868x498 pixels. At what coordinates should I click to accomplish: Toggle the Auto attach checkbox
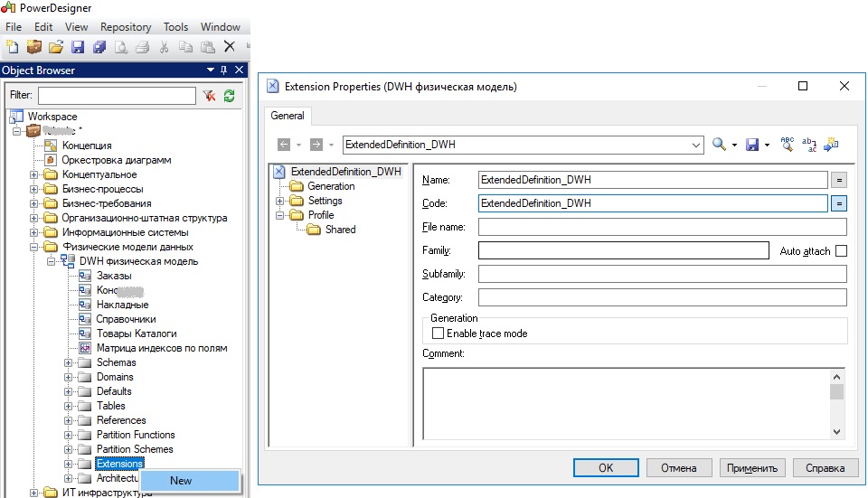coord(841,250)
